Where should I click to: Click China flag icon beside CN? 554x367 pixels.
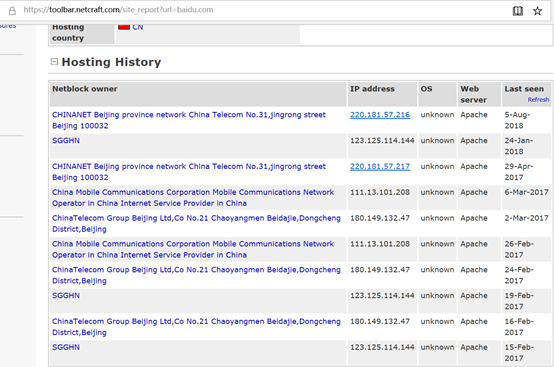tap(124, 26)
